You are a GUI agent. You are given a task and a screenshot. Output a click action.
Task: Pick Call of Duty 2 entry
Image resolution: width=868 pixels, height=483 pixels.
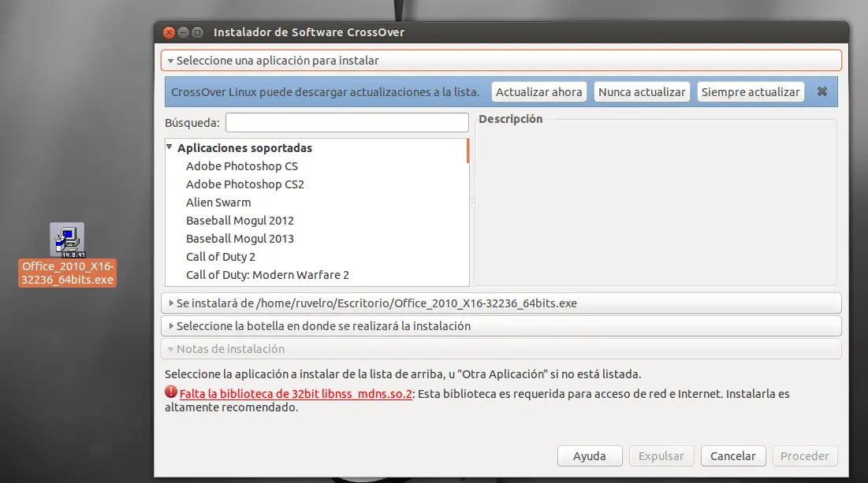(220, 257)
